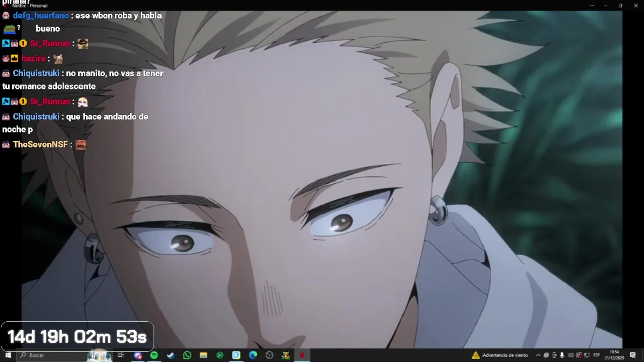Open the game character taskbar icon
Screen dimensions: 644x362
coord(285,355)
